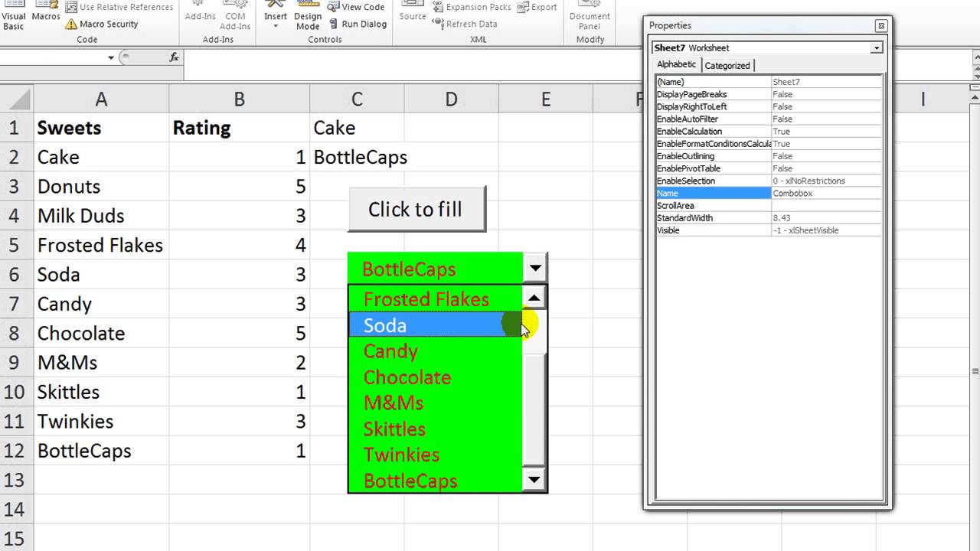Click Refresh Data in XML group

[x=465, y=24]
